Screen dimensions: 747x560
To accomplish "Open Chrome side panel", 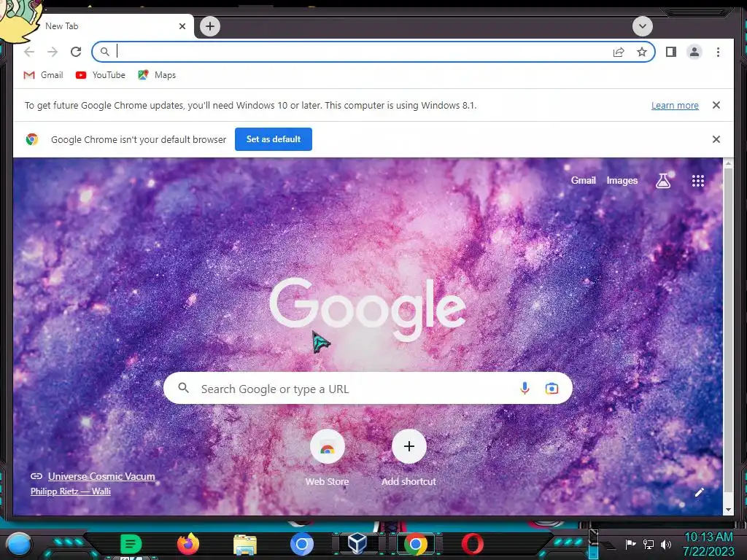I will (671, 52).
